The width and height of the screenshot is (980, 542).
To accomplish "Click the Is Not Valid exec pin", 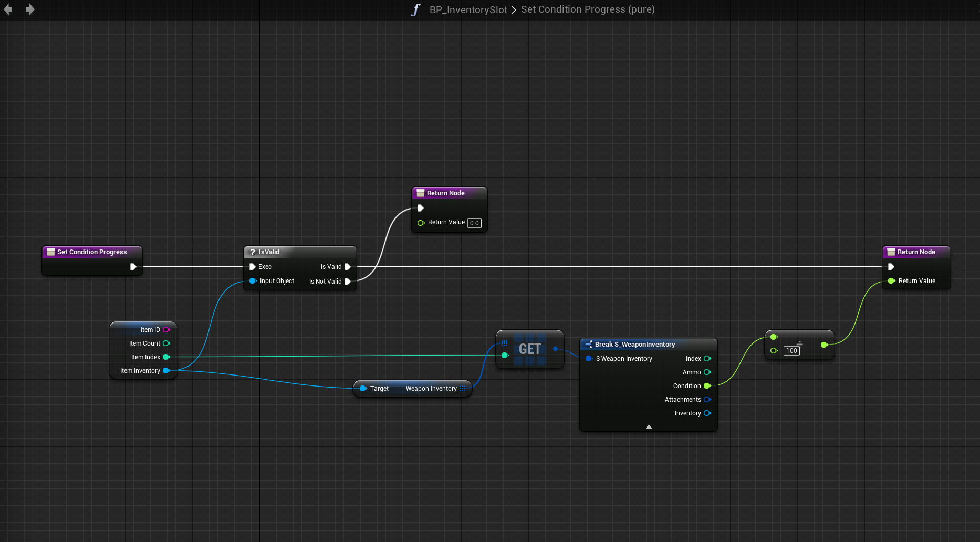I will pos(347,282).
